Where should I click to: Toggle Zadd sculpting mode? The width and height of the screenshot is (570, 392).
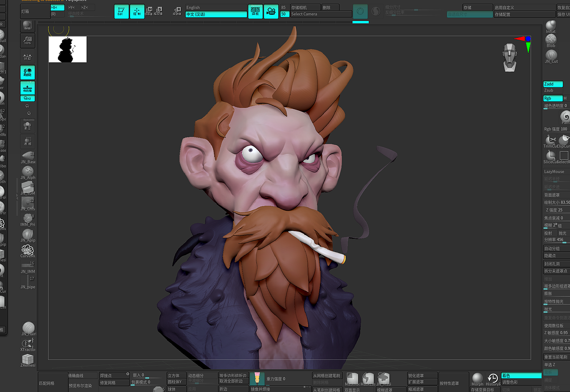point(553,84)
